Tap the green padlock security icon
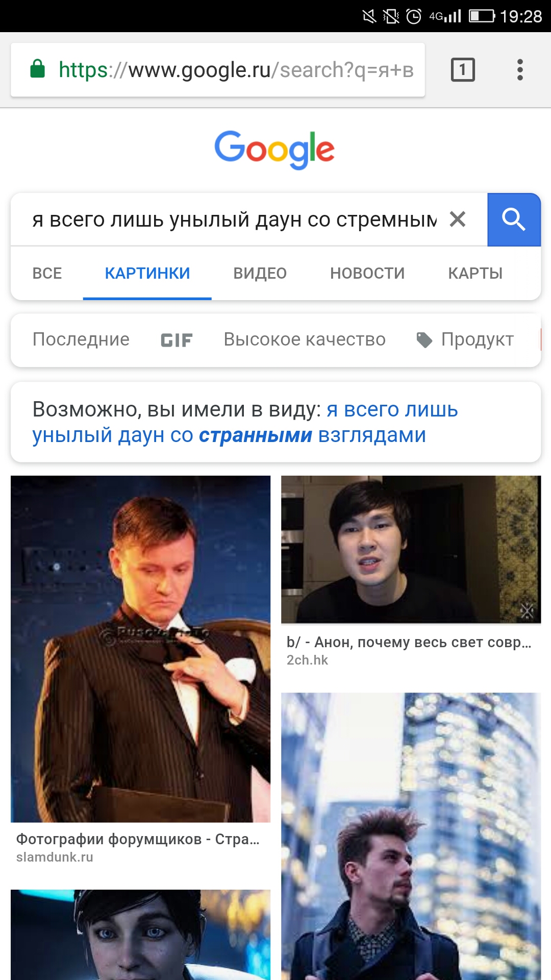The height and width of the screenshot is (980, 551). (x=38, y=69)
